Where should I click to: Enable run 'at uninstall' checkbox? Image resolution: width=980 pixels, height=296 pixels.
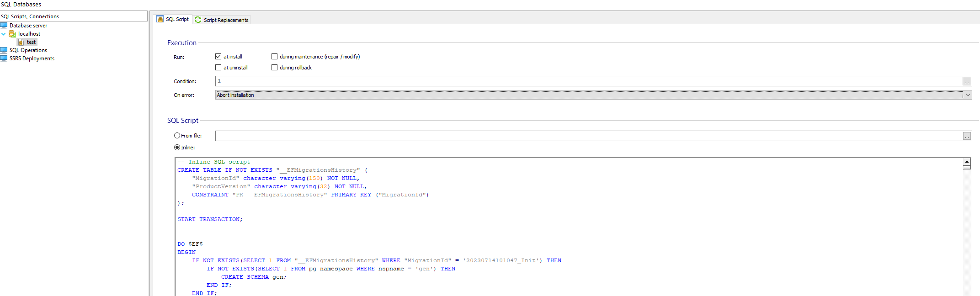coord(218,68)
